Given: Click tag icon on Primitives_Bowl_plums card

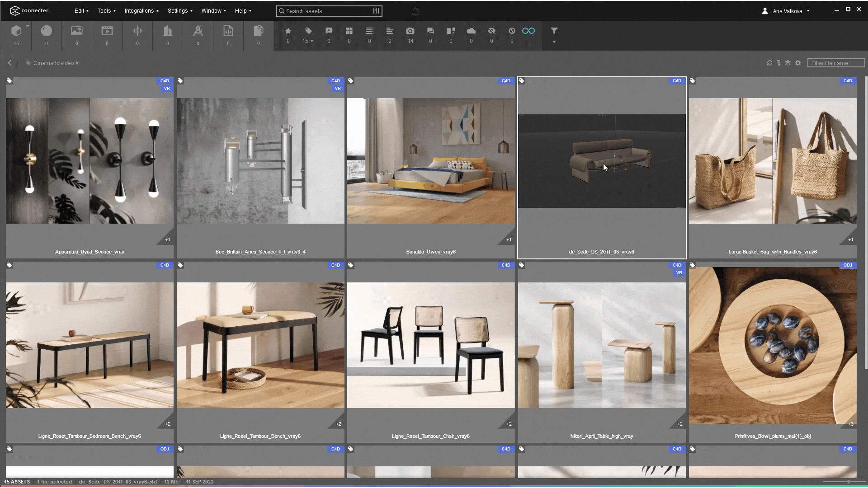Looking at the screenshot, I should pos(693,265).
